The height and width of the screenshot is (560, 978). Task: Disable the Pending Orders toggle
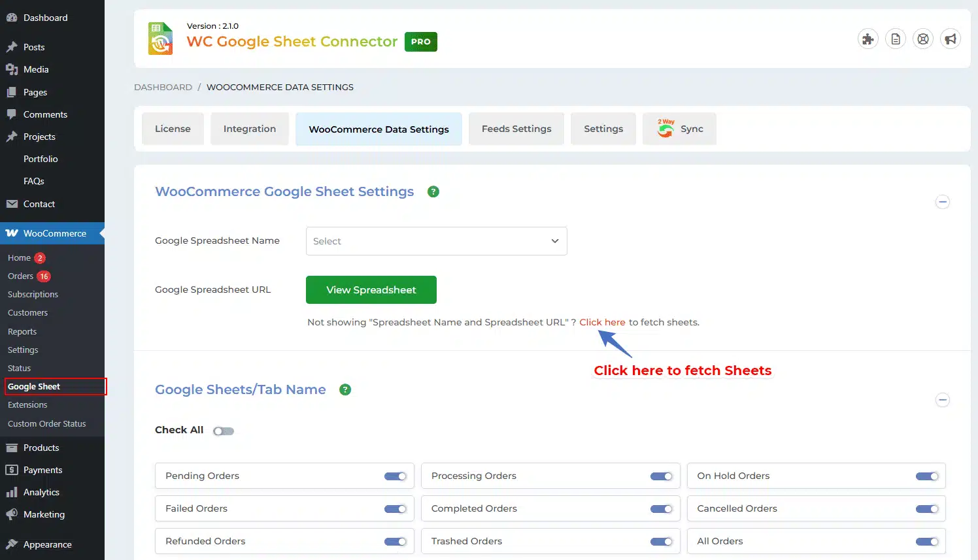coord(395,476)
